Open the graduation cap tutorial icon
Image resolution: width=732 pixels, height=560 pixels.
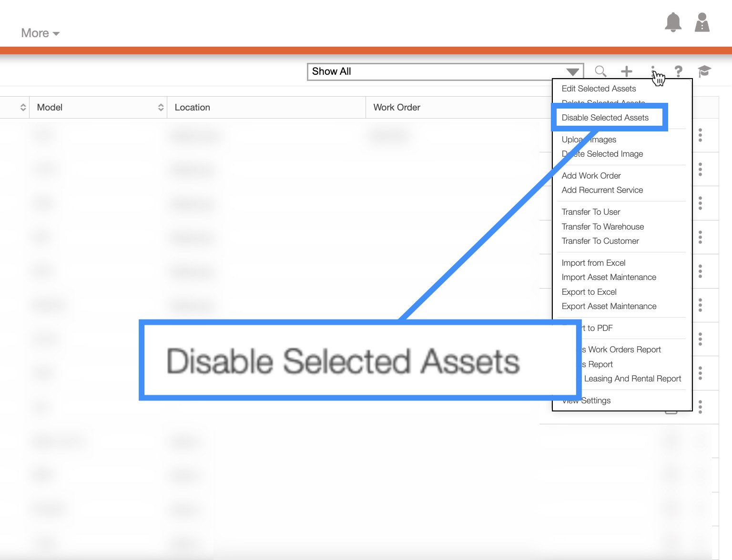704,71
